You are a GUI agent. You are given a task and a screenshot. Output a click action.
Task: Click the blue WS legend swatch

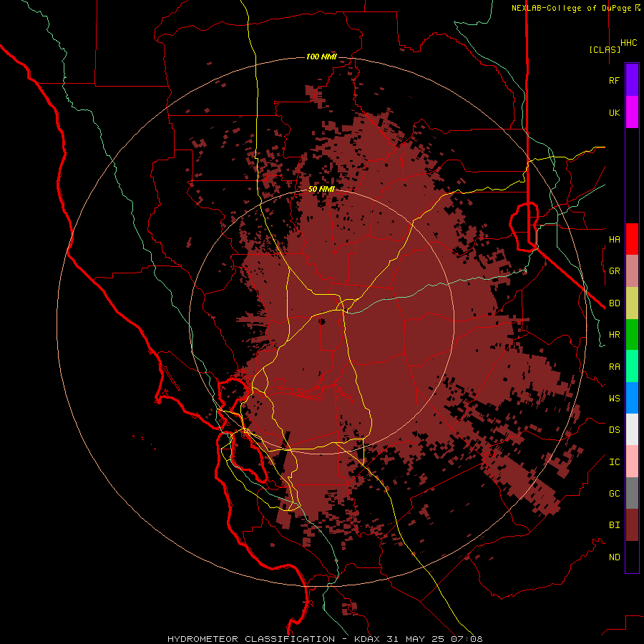point(632,398)
